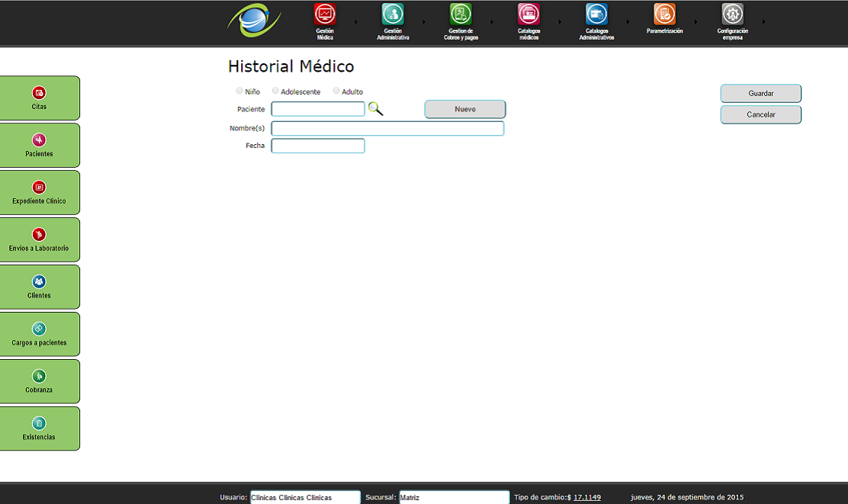Open Parametrización icon
This screenshot has width=848, height=504.
664,14
